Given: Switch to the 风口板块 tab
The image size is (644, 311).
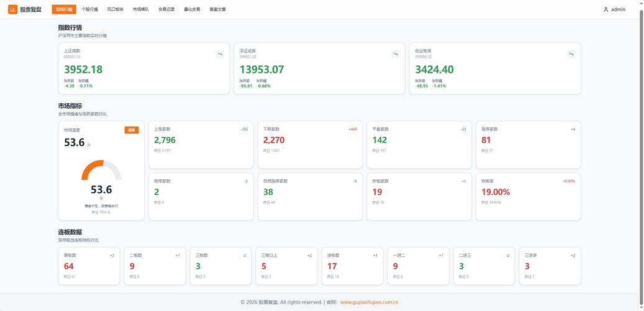Looking at the screenshot, I should tap(115, 9).
